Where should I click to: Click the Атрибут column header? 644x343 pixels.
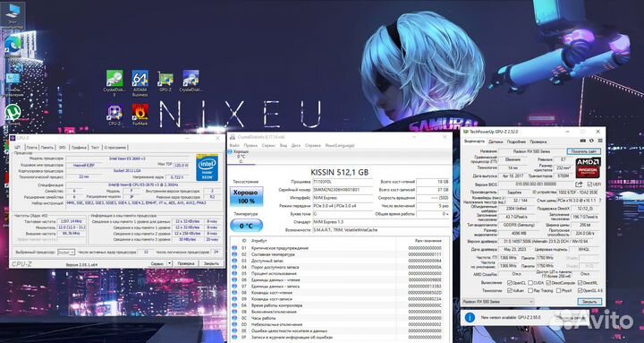pos(258,241)
